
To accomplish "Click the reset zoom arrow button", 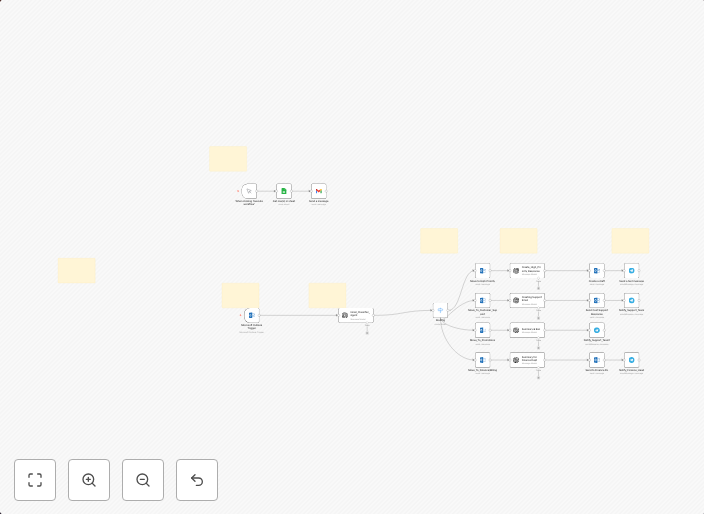I will 197,480.
